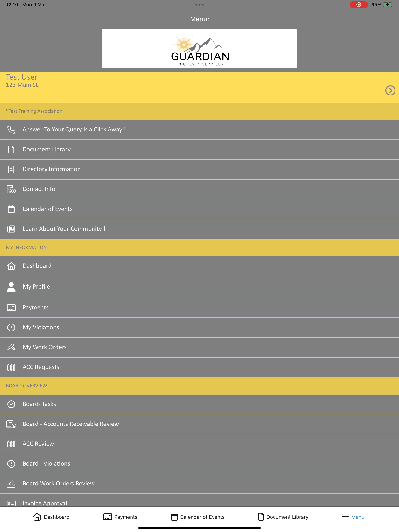399x532 pixels.
Task: Tap the Guardian Property Services logo
Action: coord(199,48)
